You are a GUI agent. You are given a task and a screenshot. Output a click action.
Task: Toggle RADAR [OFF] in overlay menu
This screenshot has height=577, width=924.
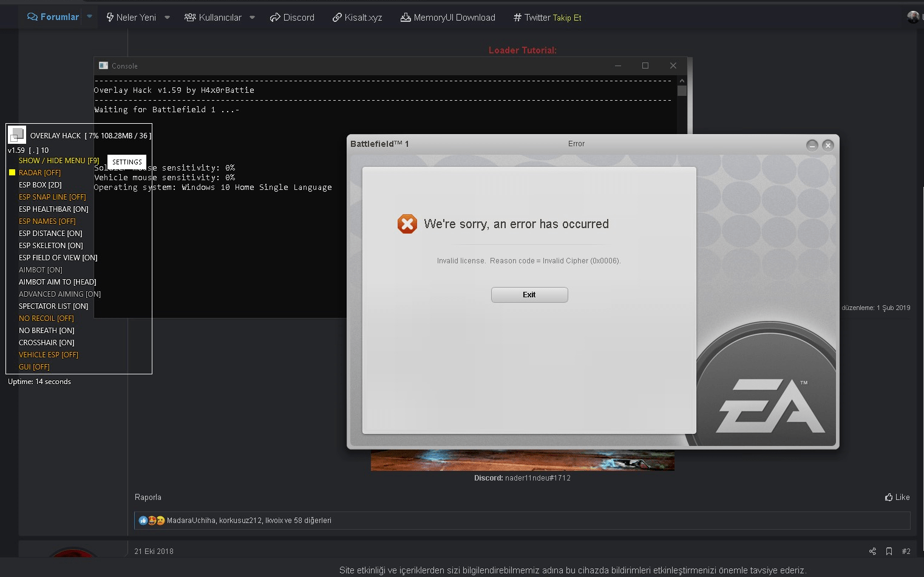40,173
